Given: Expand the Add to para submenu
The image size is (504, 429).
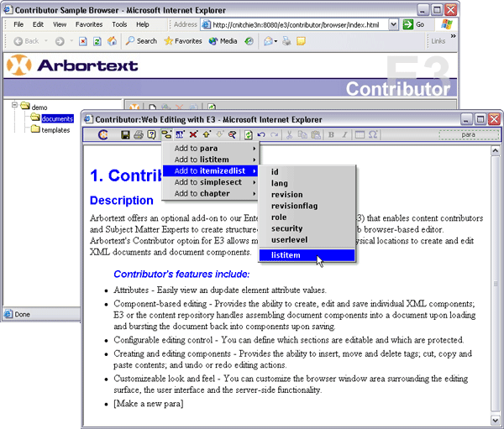Looking at the screenshot, I should point(210,149).
